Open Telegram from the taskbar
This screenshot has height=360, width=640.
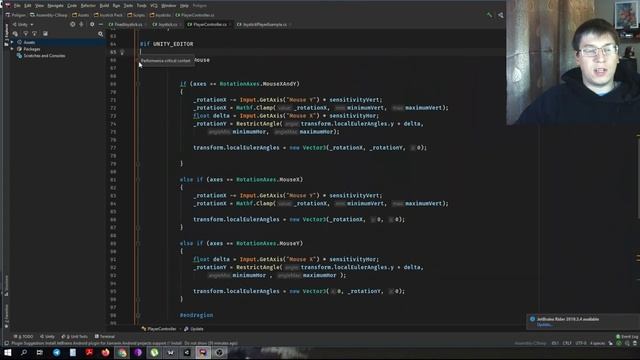click(56, 353)
